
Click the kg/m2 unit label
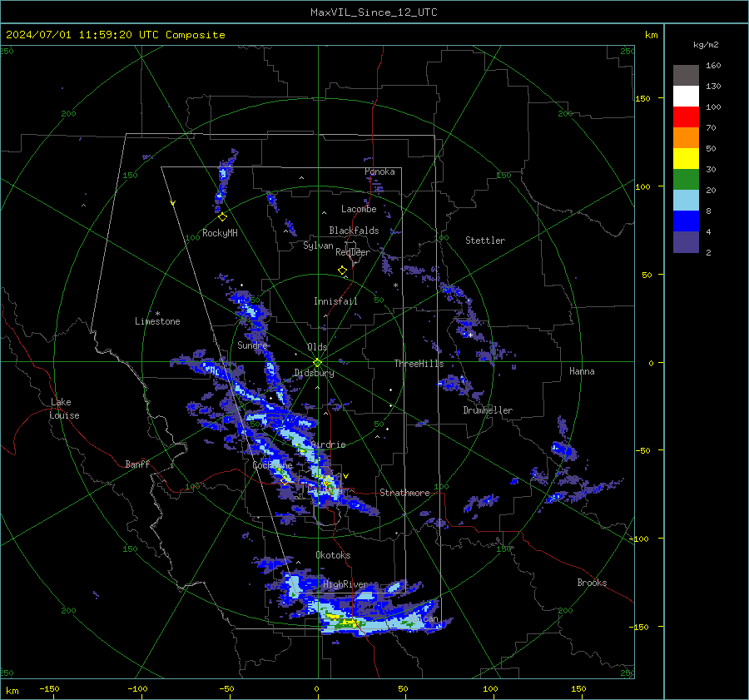706,45
